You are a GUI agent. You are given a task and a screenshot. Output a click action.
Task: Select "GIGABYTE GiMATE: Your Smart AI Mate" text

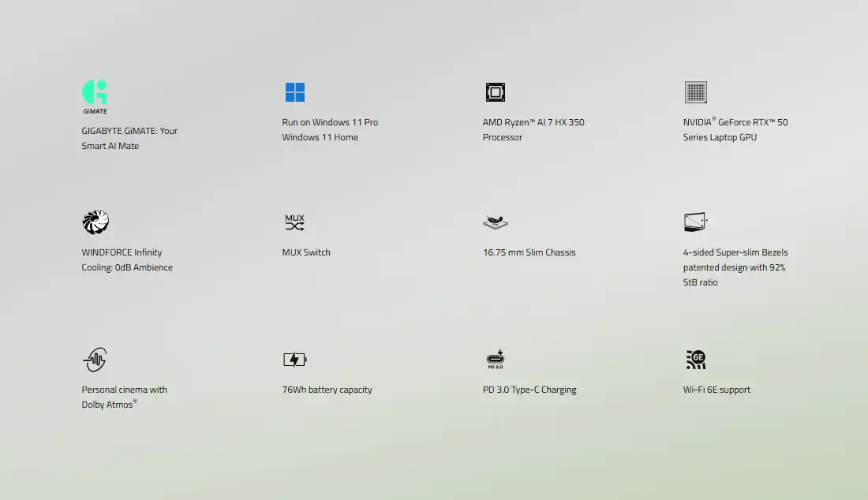click(129, 138)
